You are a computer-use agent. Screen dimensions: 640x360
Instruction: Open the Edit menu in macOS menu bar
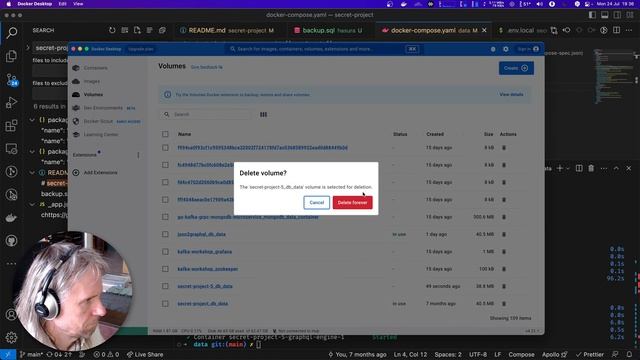pyautogui.click(x=62, y=4)
